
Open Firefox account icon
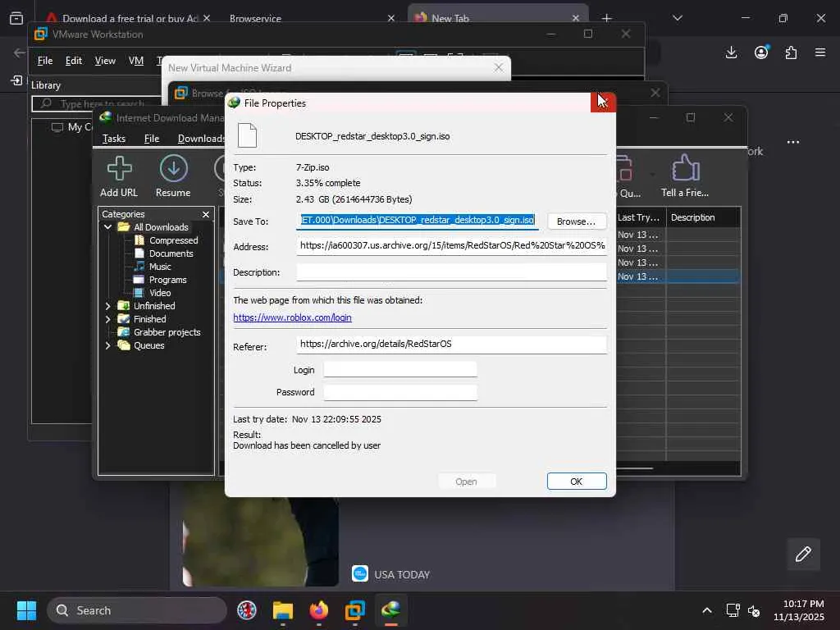click(x=761, y=52)
